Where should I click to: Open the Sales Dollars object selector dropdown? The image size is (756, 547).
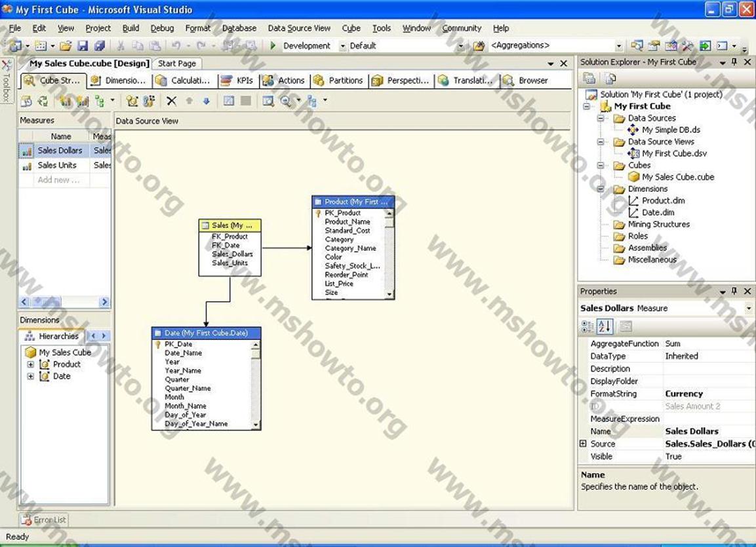(749, 308)
